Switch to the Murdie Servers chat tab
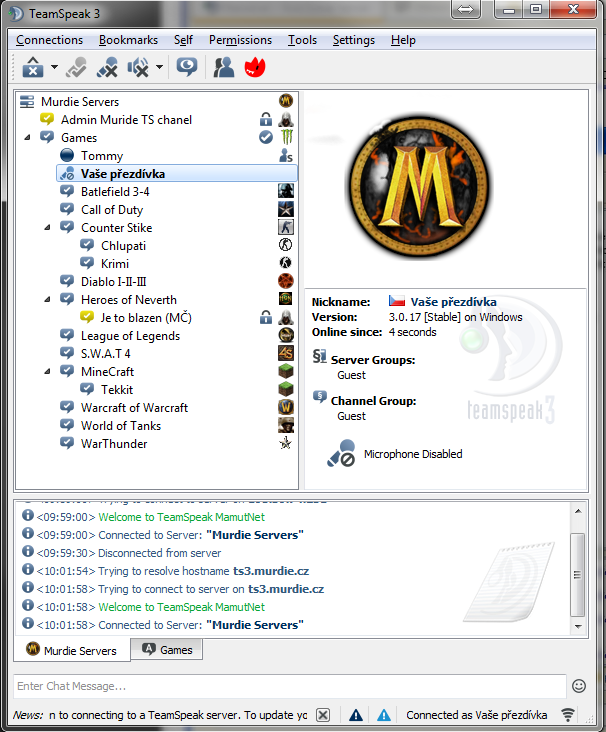This screenshot has height=732, width=606. coord(72,650)
